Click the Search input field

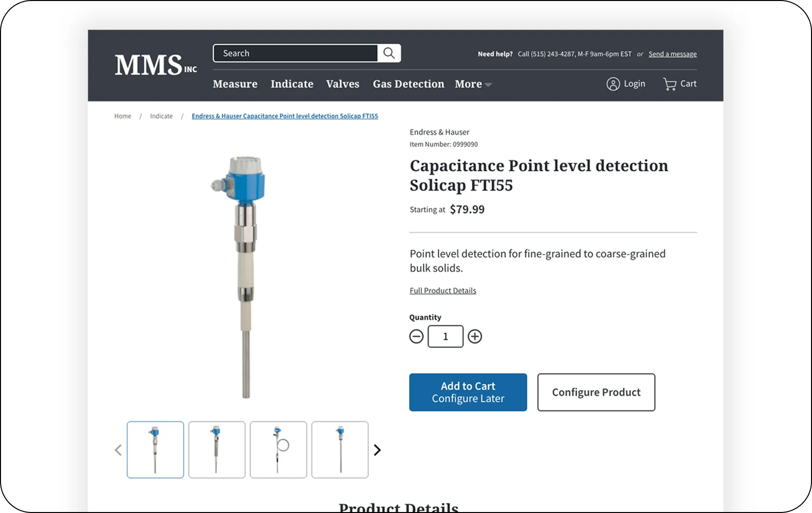(296, 53)
